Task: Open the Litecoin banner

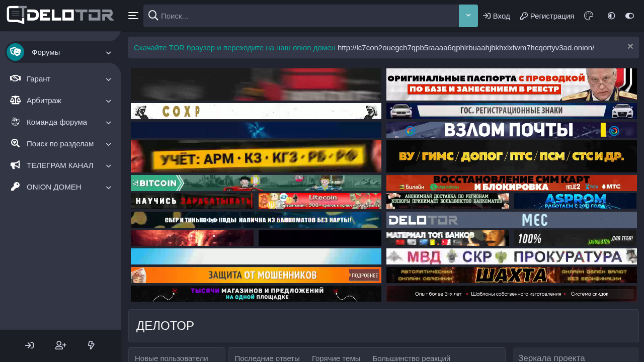Action: (320, 201)
